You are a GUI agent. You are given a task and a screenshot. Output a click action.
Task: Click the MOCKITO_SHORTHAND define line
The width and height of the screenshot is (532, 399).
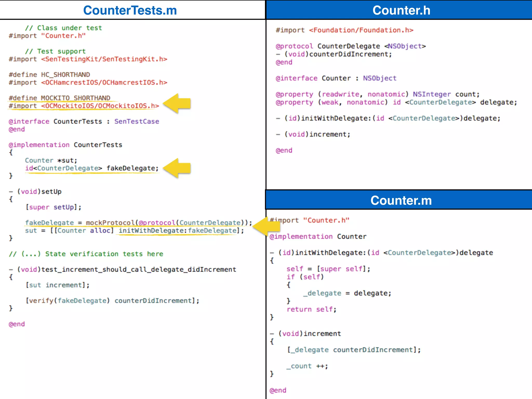pos(60,98)
